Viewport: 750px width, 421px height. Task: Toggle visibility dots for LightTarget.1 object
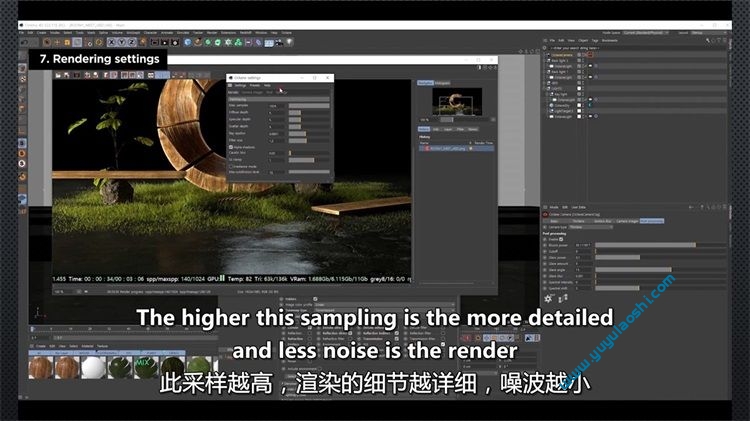[584, 111]
